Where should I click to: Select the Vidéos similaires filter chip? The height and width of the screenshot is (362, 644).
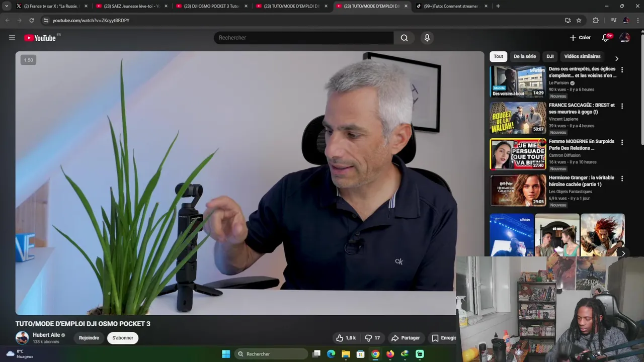pyautogui.click(x=582, y=56)
